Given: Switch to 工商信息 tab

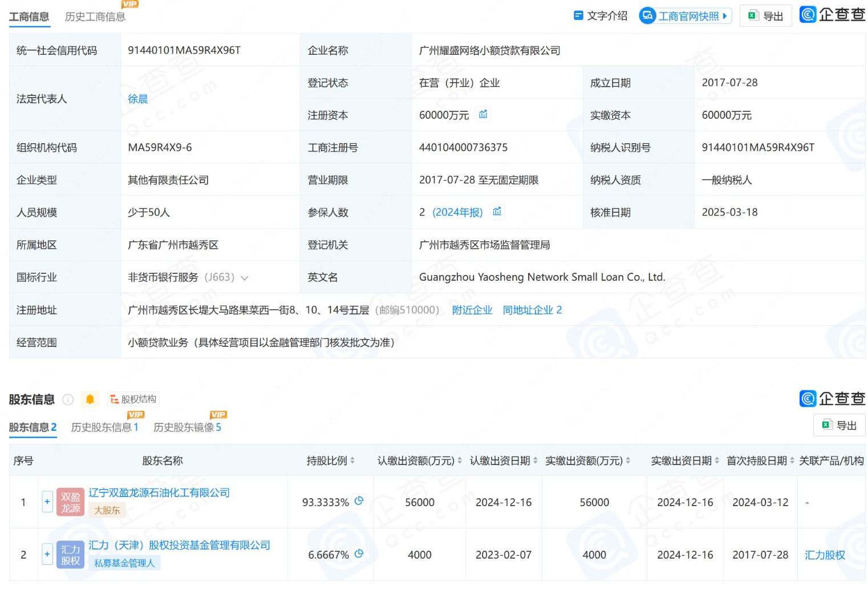Looking at the screenshot, I should [x=29, y=17].
